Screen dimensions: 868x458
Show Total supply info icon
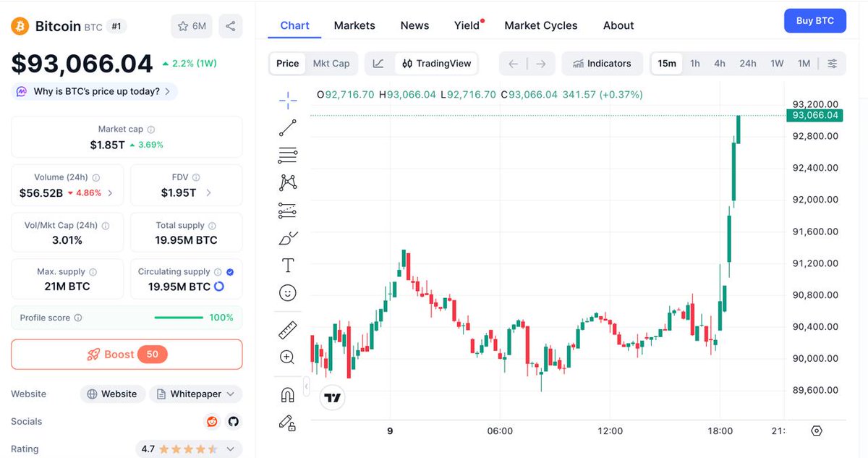[x=212, y=226]
